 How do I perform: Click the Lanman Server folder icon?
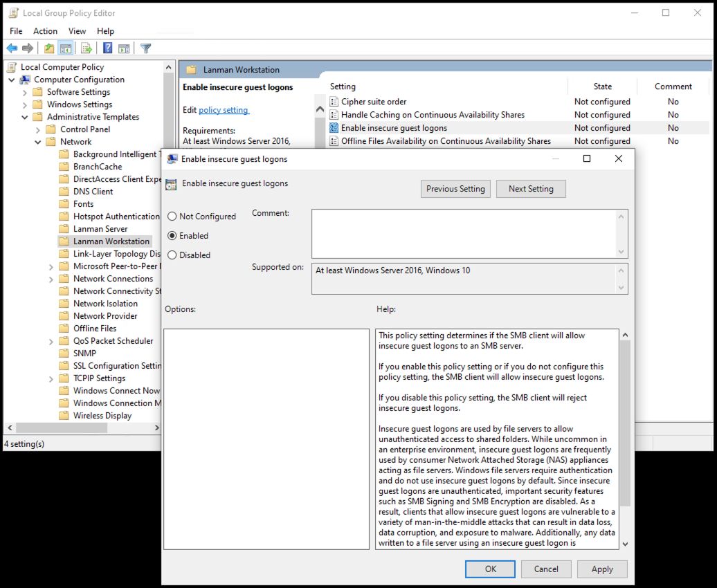[x=64, y=228]
